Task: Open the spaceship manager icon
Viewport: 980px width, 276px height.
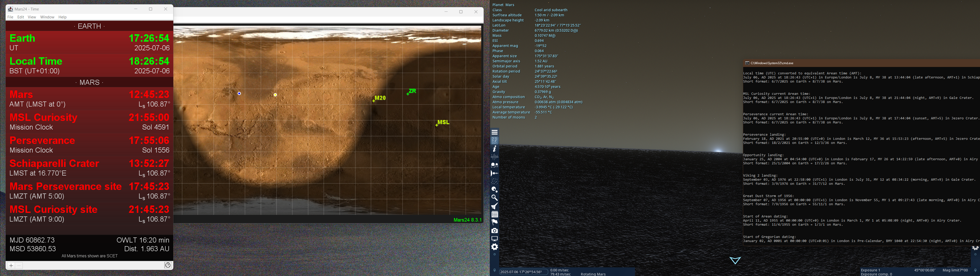Action: [494, 206]
